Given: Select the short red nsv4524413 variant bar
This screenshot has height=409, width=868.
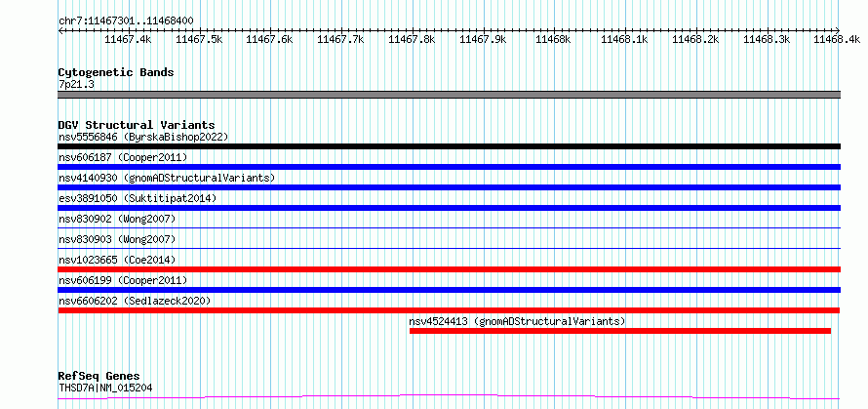Looking at the screenshot, I should 620,331.
